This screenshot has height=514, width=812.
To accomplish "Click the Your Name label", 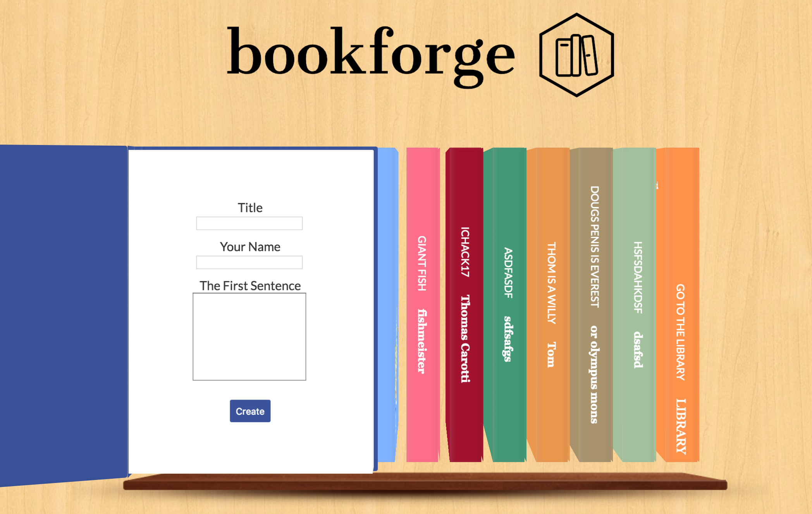I will 250,247.
